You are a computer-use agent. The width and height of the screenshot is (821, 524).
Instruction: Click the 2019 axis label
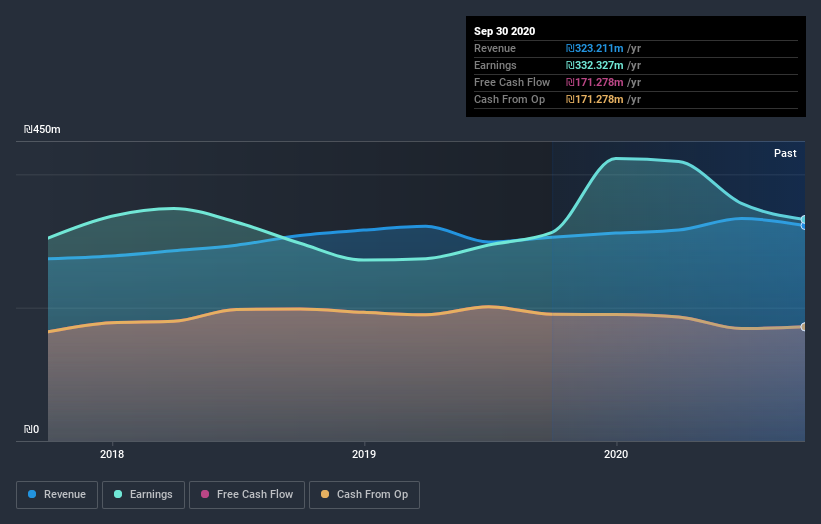point(364,454)
